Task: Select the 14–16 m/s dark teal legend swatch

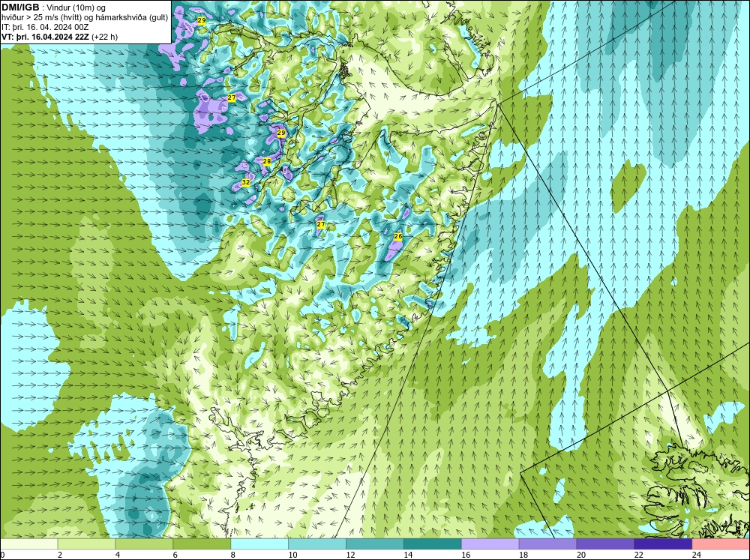Action: point(433,544)
